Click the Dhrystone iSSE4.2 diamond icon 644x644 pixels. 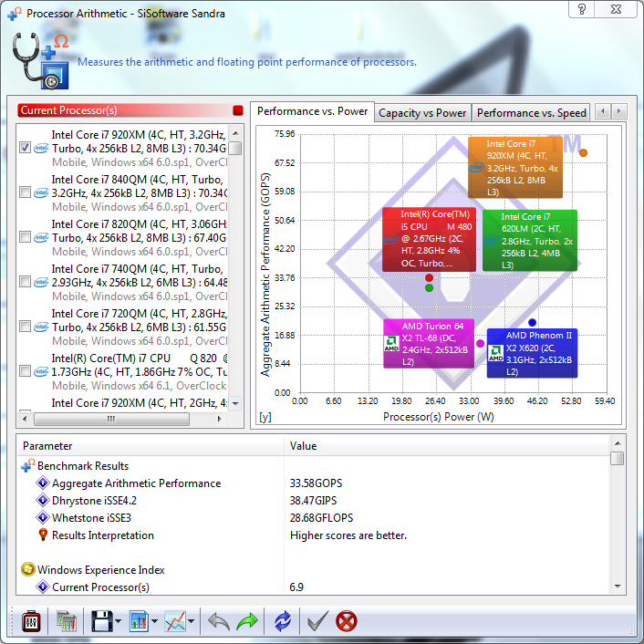point(43,500)
